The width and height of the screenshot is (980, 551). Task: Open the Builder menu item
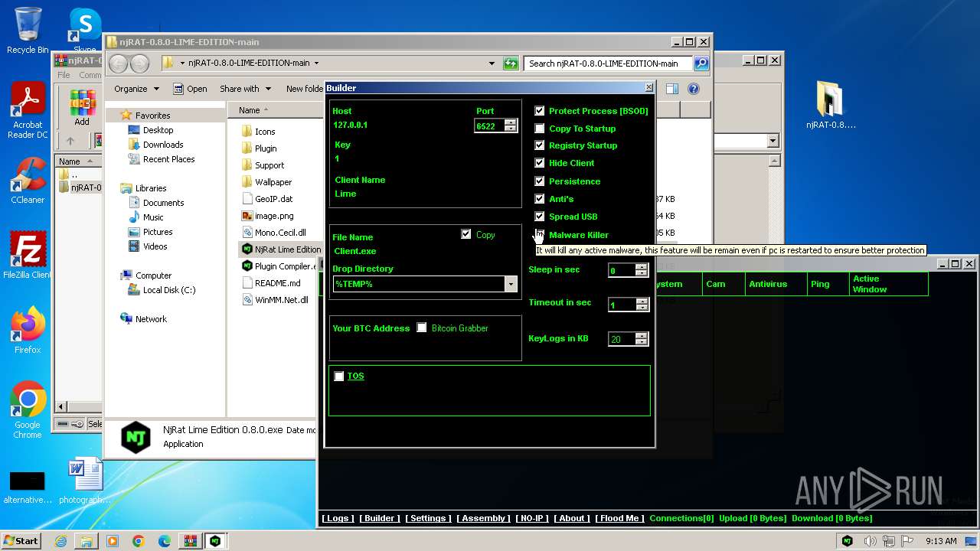tap(380, 518)
